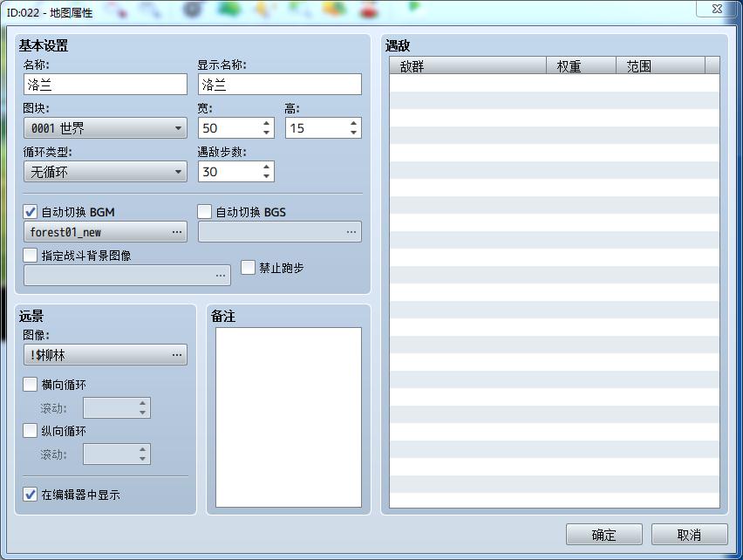This screenshot has width=743, height=560.
Task: Cancel with the 取消 button
Action: (690, 535)
